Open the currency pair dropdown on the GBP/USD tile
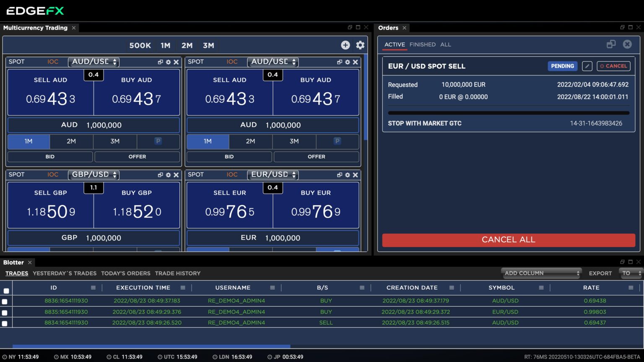644x362 pixels. (x=93, y=175)
